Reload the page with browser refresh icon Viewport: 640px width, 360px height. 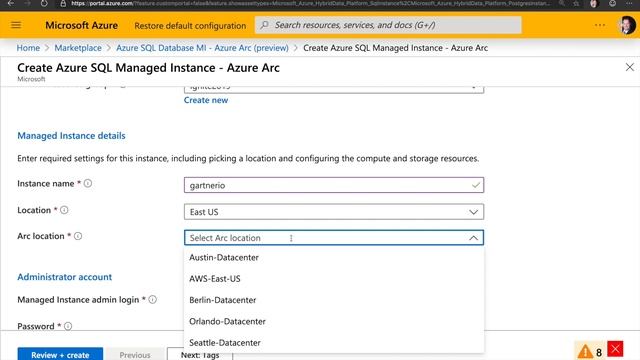pos(44,3)
